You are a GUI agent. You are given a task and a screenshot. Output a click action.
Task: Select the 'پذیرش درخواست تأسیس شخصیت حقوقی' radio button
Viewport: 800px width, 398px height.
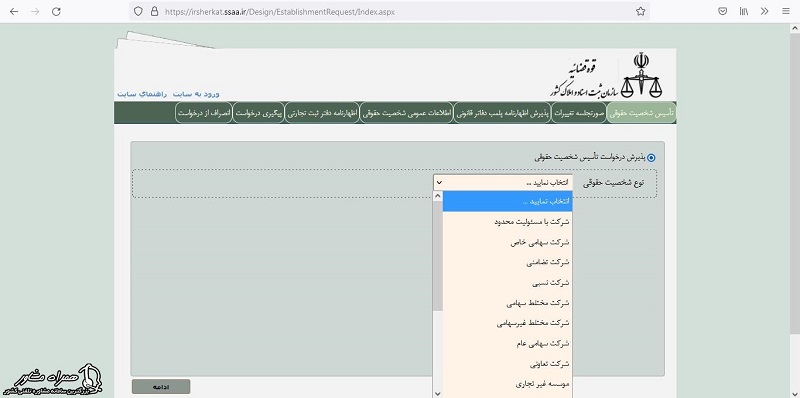652,158
